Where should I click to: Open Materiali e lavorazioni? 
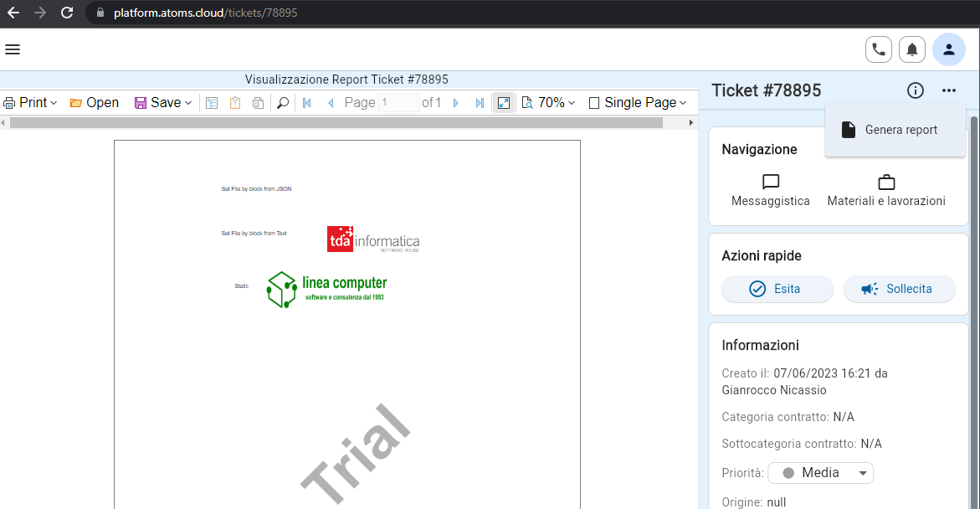[886, 191]
